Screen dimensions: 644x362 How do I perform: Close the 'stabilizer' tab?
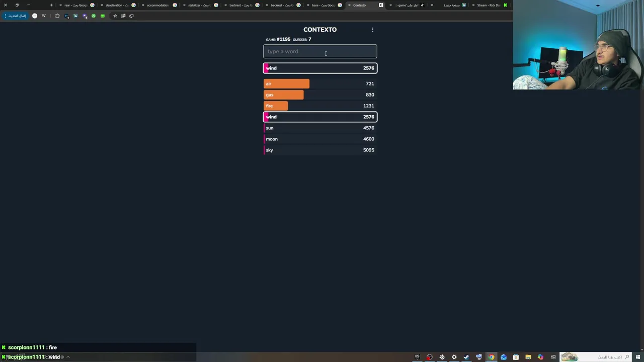(184, 5)
